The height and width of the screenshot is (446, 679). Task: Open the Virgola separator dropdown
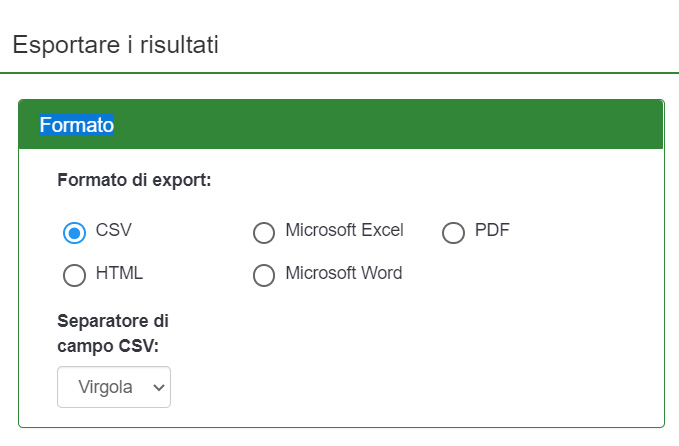(x=113, y=387)
